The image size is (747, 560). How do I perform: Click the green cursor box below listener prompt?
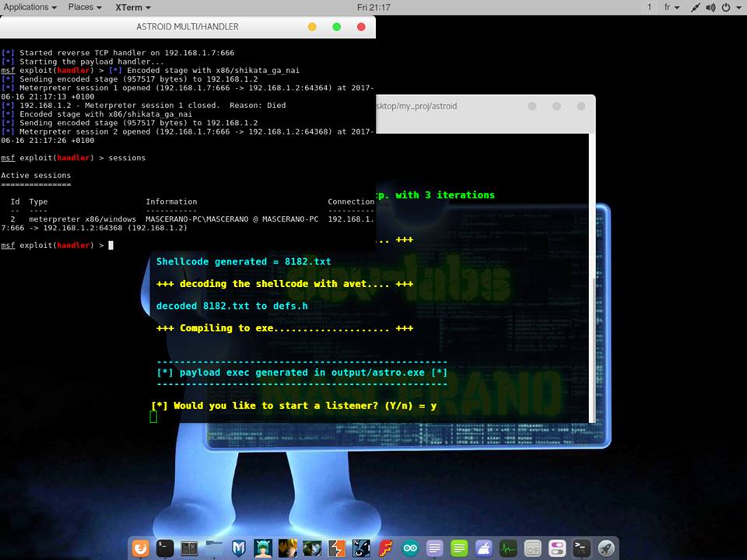coord(153,417)
